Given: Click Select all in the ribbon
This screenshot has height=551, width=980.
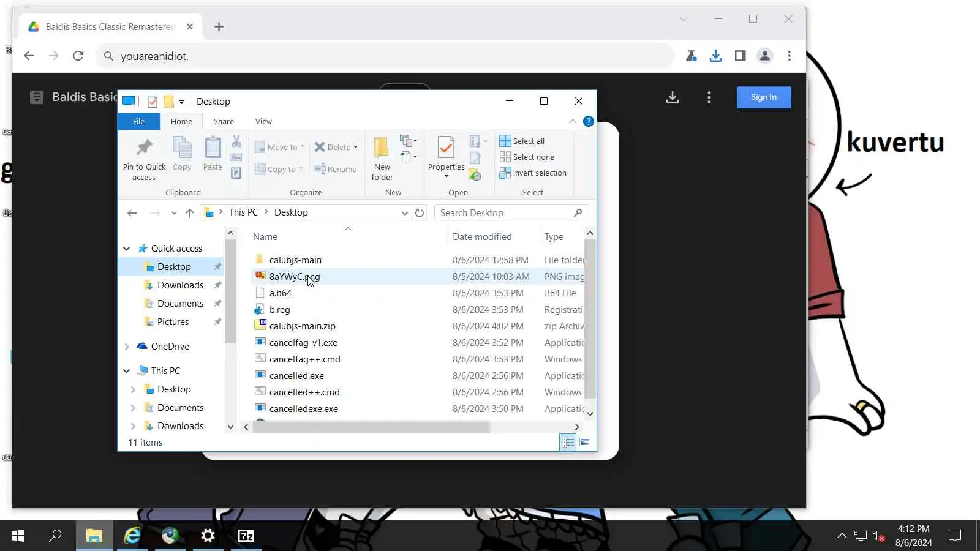Looking at the screenshot, I should (x=522, y=141).
